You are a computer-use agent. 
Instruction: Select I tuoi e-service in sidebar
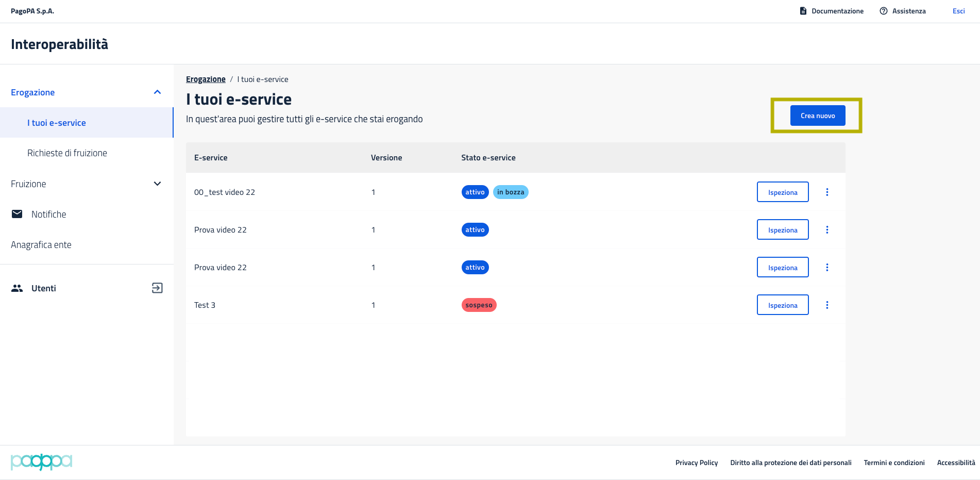[57, 123]
